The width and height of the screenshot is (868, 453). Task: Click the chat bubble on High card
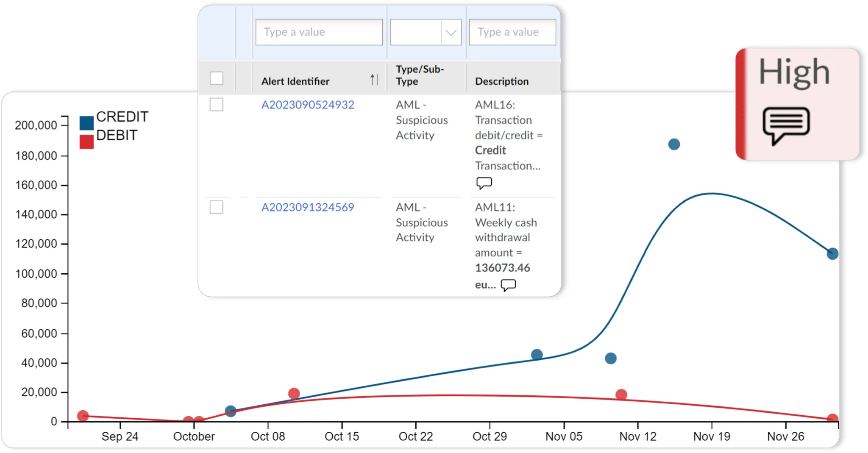[786, 126]
